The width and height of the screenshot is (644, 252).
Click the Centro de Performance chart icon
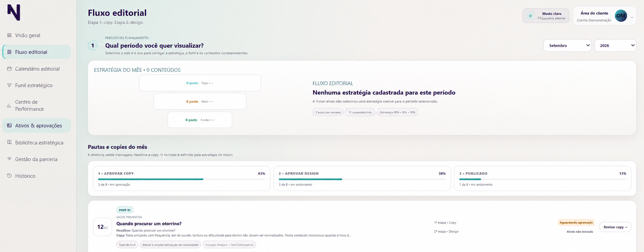tap(9, 105)
